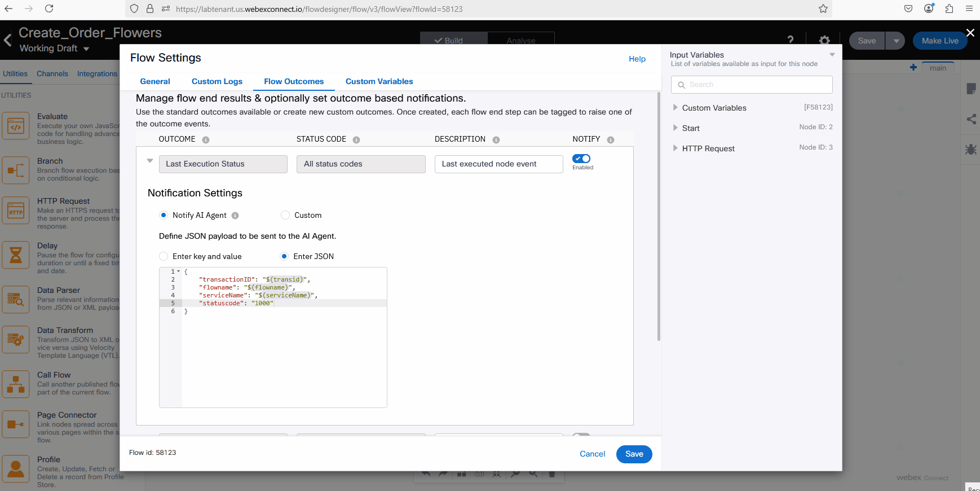980x491 pixels.
Task: Collapse the Last Execution Status outcome row
Action: tap(150, 161)
